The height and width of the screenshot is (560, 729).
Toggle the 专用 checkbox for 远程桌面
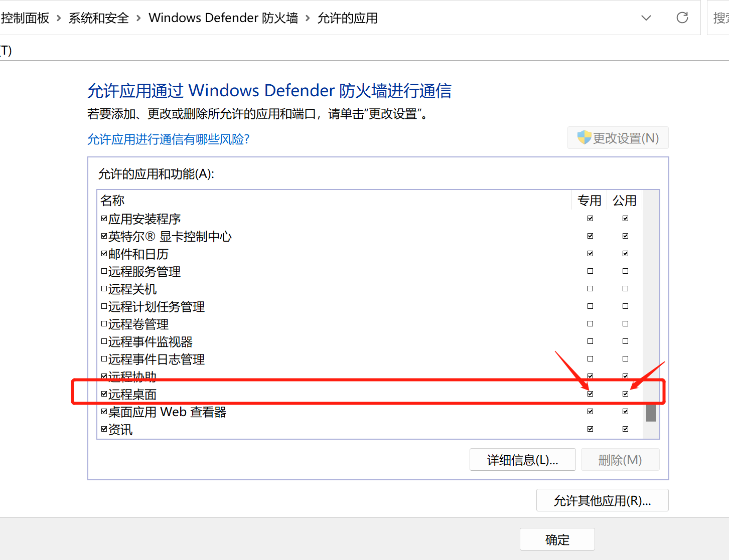(590, 394)
